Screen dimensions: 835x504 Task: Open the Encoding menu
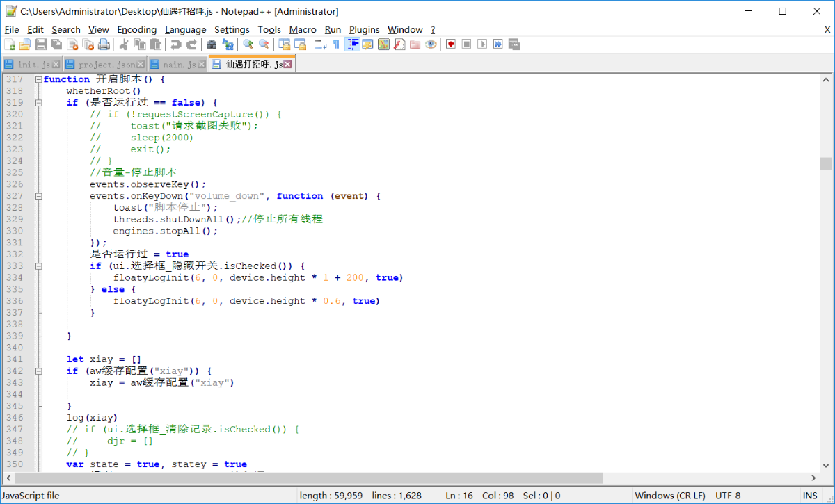coord(136,29)
